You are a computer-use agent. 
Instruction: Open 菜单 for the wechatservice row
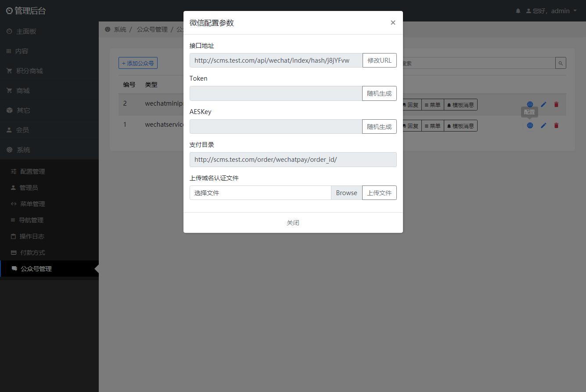click(x=432, y=126)
